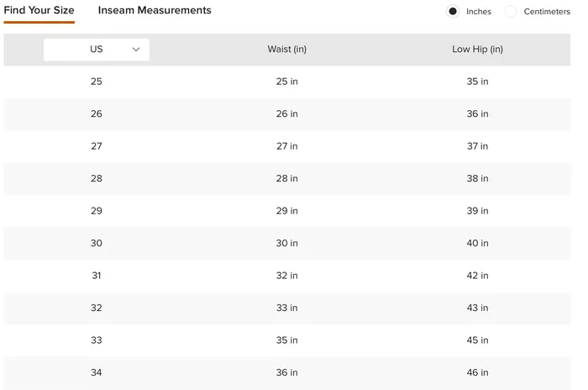Select size 25 in US column
The height and width of the screenshot is (390, 588).
click(x=97, y=82)
